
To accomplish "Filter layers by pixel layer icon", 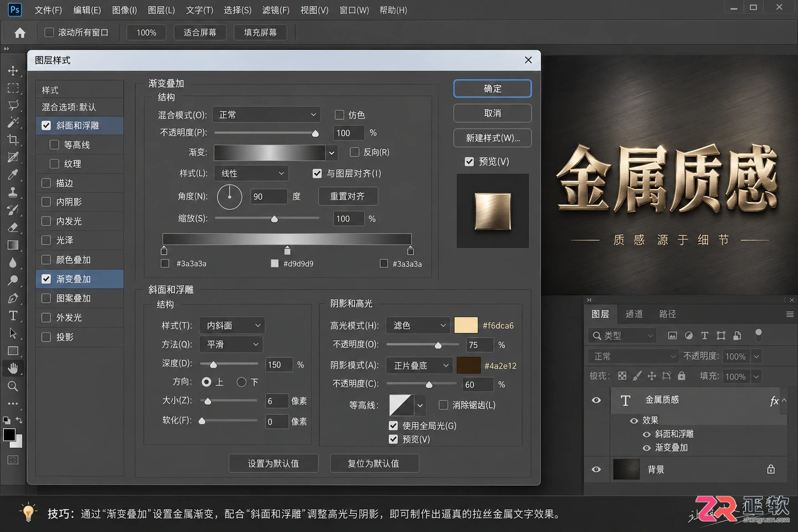I will tap(672, 335).
